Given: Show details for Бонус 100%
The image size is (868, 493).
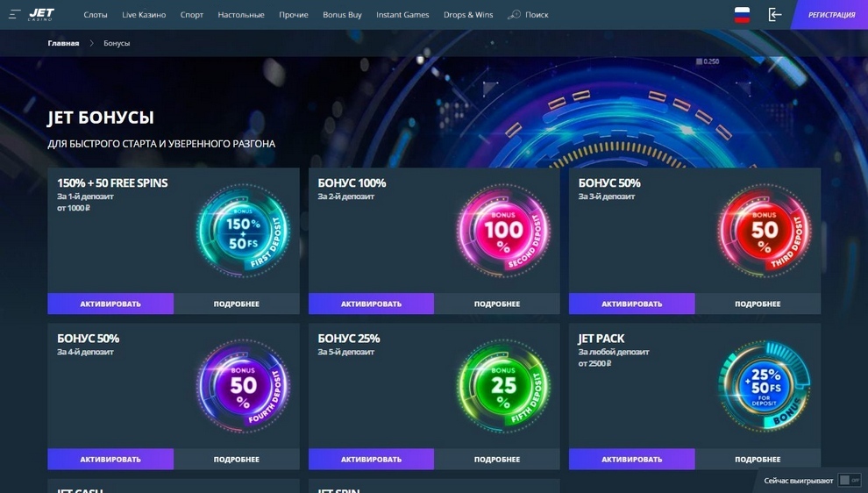Looking at the screenshot, I should click(x=496, y=304).
